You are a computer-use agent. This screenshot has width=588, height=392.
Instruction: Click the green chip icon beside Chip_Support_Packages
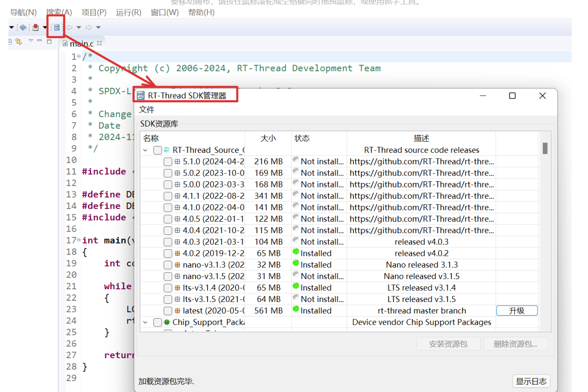pos(167,322)
